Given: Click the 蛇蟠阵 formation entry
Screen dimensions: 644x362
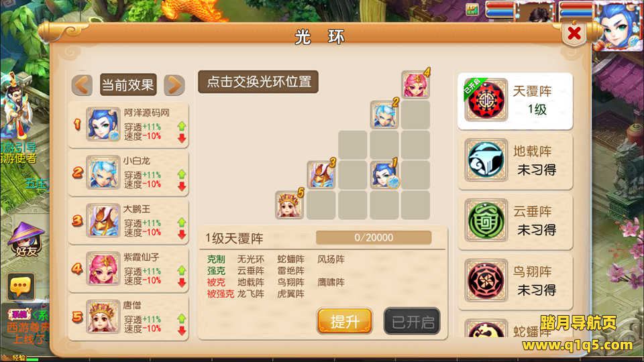Looking at the screenshot, I should tap(515, 328).
